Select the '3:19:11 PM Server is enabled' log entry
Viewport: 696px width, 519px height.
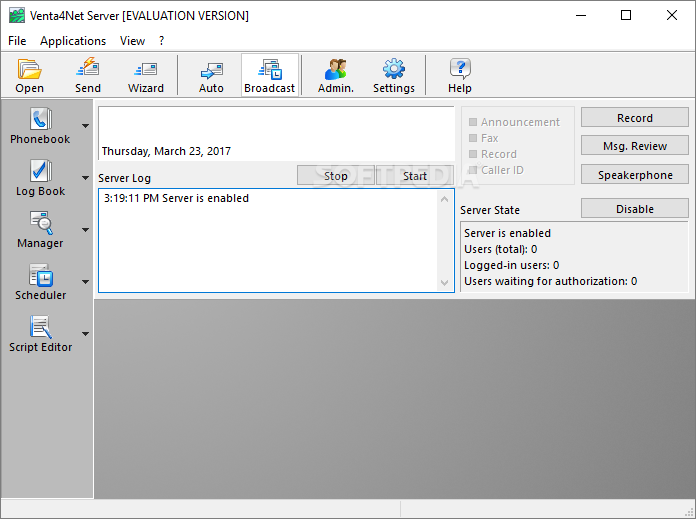[176, 198]
